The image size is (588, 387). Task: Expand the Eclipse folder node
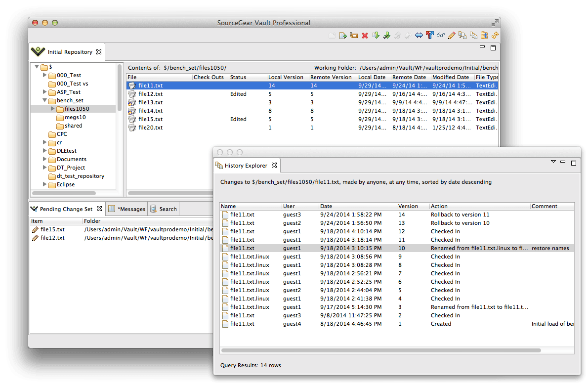[44, 184]
